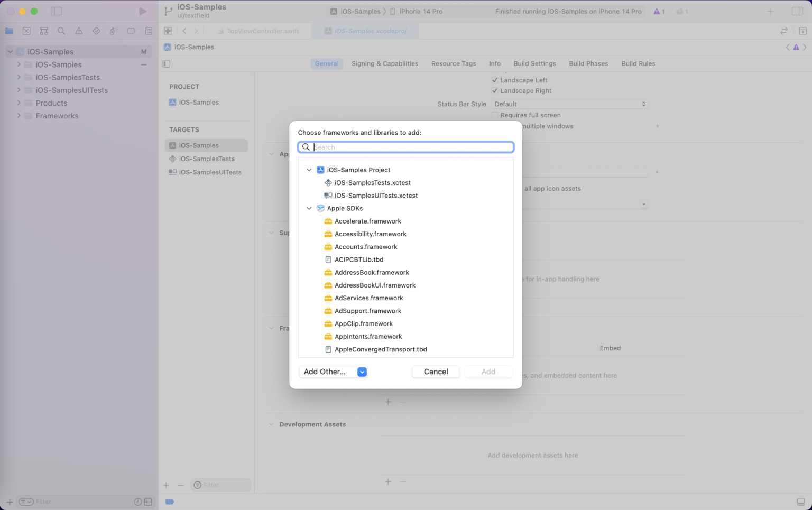
Task: Open the Status Bar Style dropdown
Action: (569, 104)
